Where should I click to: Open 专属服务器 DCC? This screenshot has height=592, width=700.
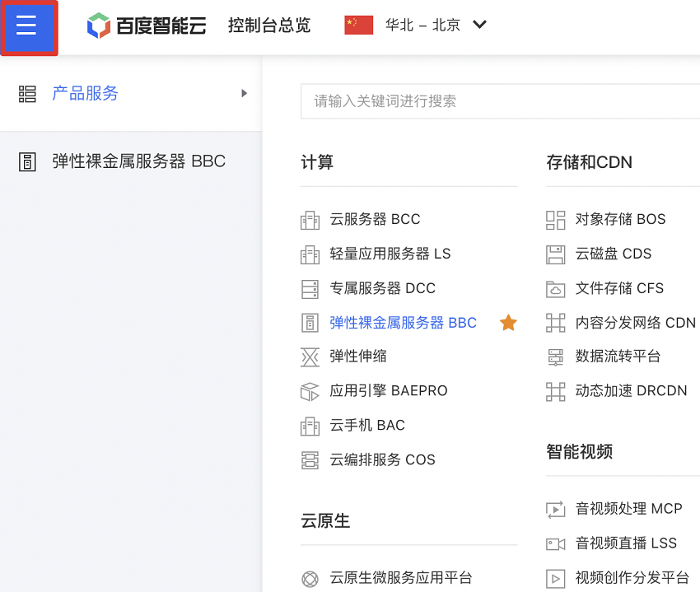pos(383,288)
